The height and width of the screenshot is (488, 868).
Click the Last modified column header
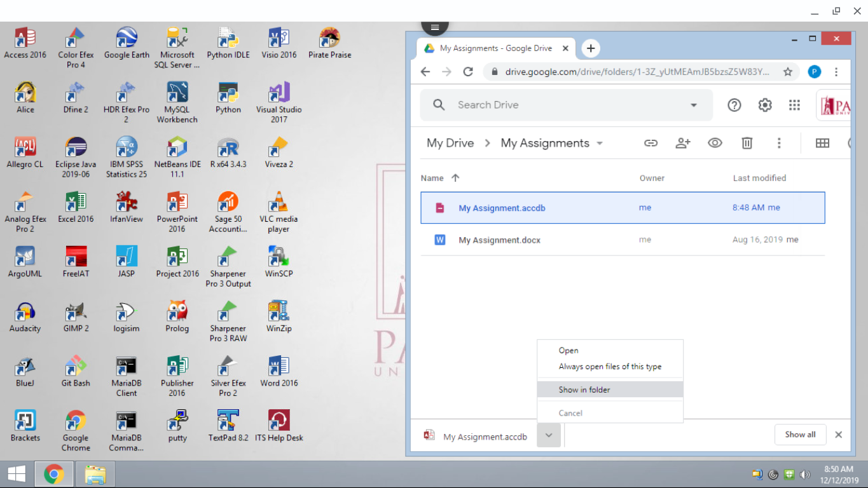759,178
